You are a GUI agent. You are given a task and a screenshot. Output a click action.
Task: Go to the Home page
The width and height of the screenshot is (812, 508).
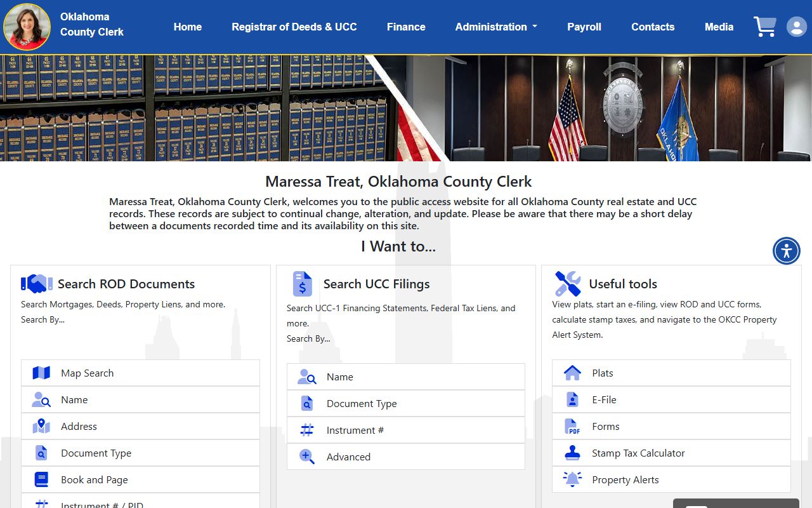coord(188,27)
